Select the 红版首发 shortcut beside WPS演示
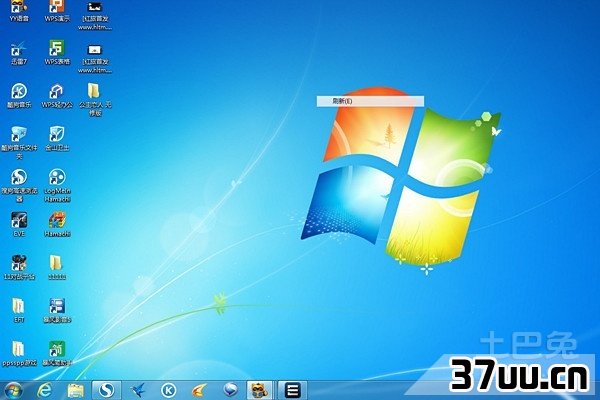 pyautogui.click(x=95, y=15)
